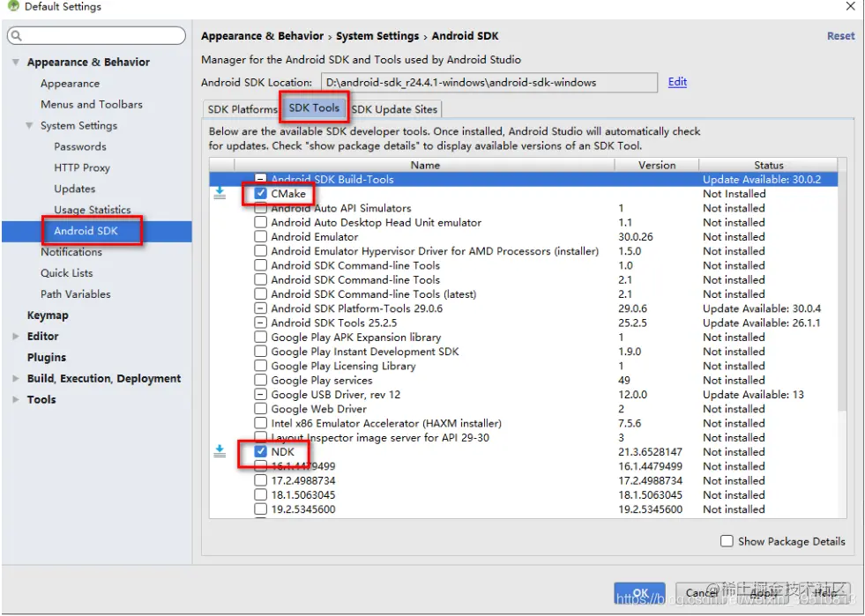
Task: Open the SDK Update Sites tab
Action: 394,109
